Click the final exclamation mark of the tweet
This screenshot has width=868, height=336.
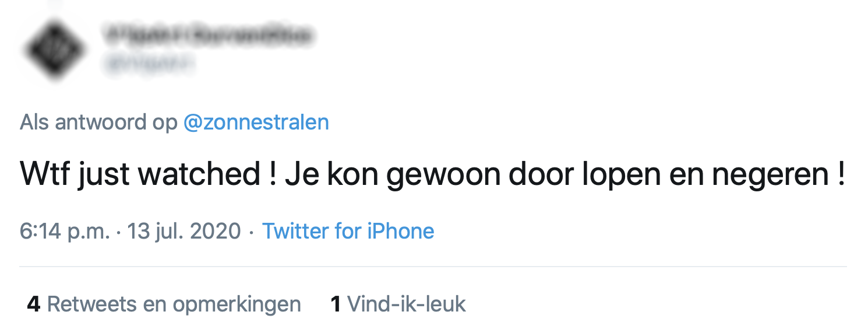coord(841,174)
